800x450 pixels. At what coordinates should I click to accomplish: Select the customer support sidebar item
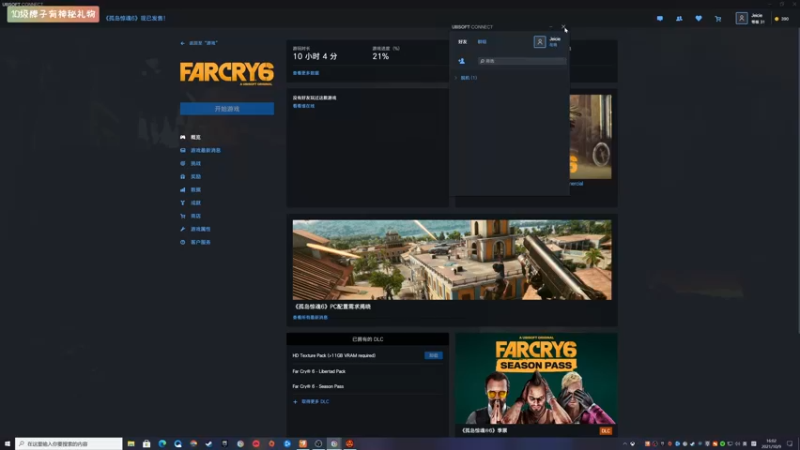pyautogui.click(x=201, y=242)
